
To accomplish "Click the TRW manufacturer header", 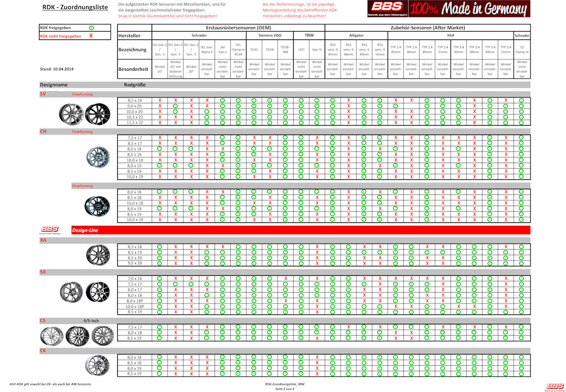I will [309, 36].
